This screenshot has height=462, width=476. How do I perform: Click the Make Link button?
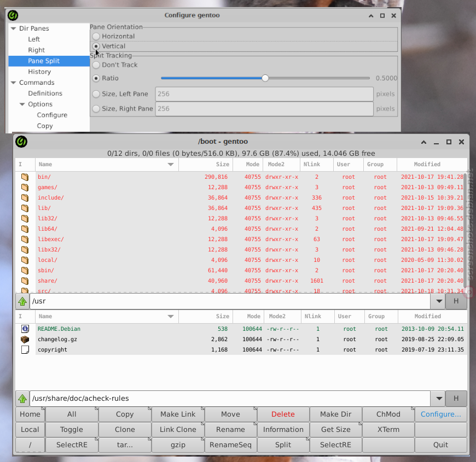(178, 414)
